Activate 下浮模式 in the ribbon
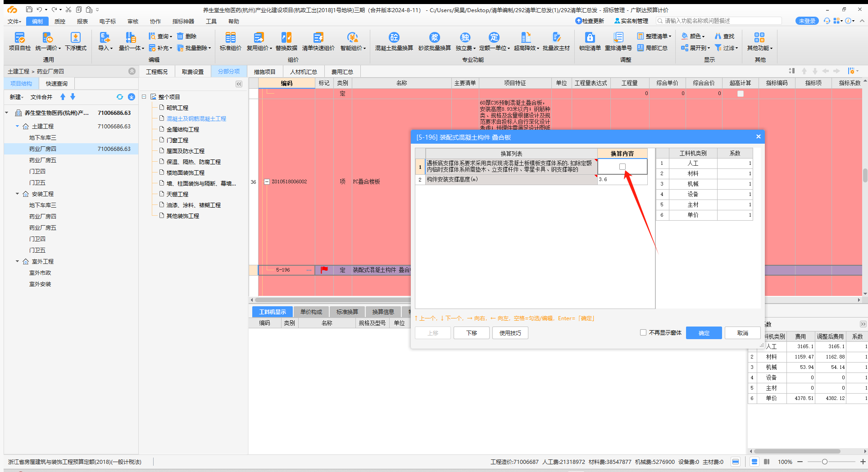868x472 pixels. tap(76, 41)
